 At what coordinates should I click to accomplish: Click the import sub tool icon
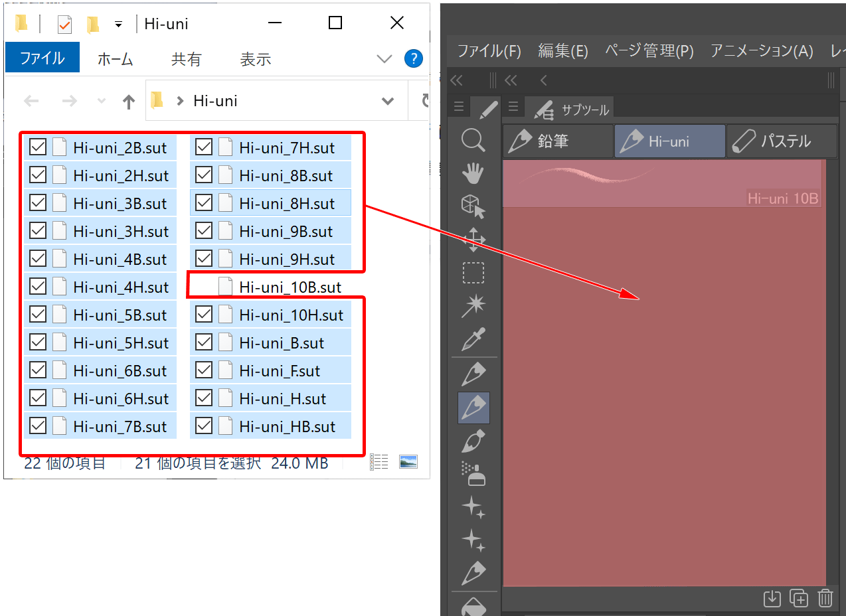[x=772, y=598]
